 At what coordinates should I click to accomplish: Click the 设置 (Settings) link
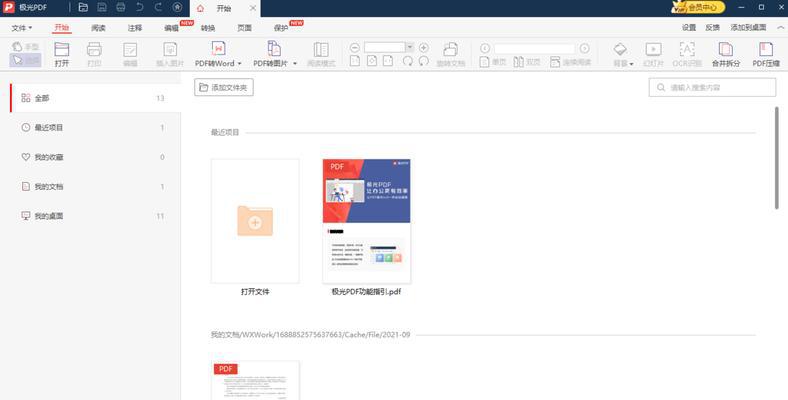coord(689,28)
